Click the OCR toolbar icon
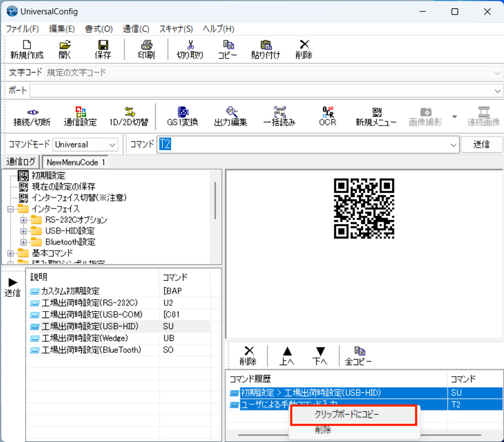The width and height of the screenshot is (504, 442). [327, 116]
